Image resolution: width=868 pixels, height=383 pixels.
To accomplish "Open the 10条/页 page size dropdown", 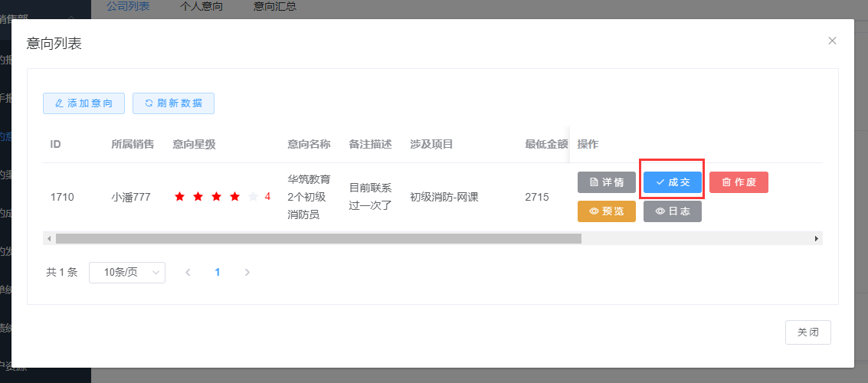I will click(127, 273).
